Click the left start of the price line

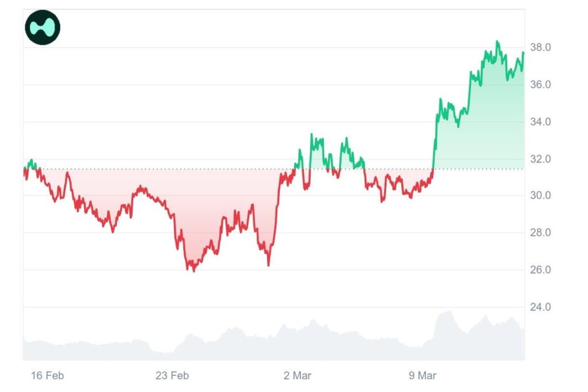[24, 170]
